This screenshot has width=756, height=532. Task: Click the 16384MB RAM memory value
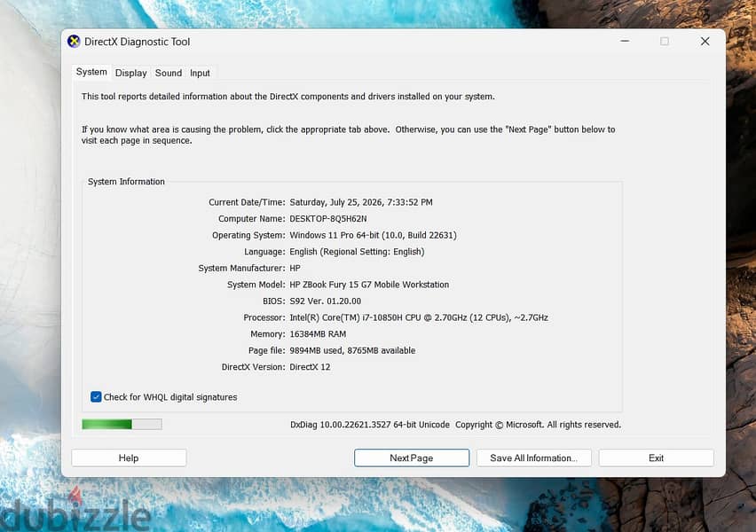pos(318,334)
